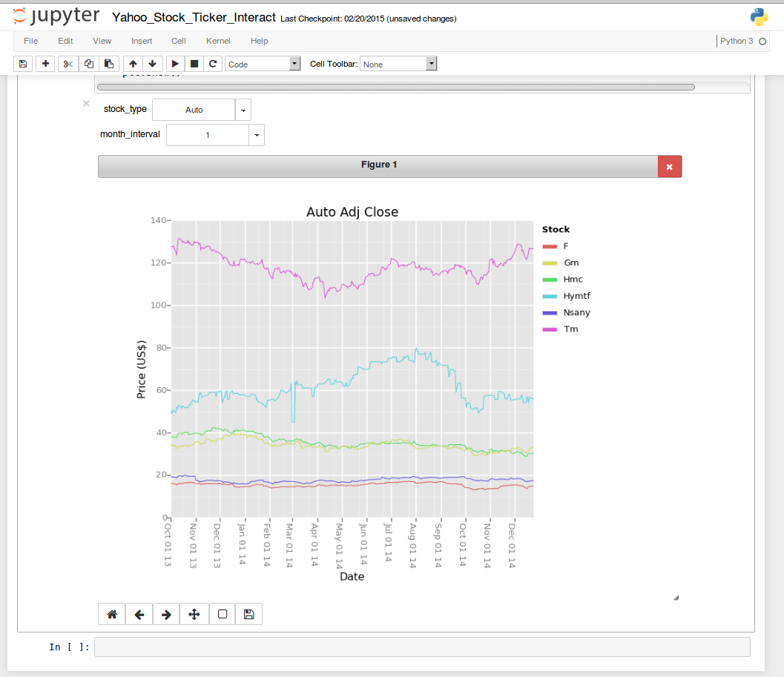Click the Stock legend heading
The width and height of the screenshot is (784, 677).
[556, 230]
